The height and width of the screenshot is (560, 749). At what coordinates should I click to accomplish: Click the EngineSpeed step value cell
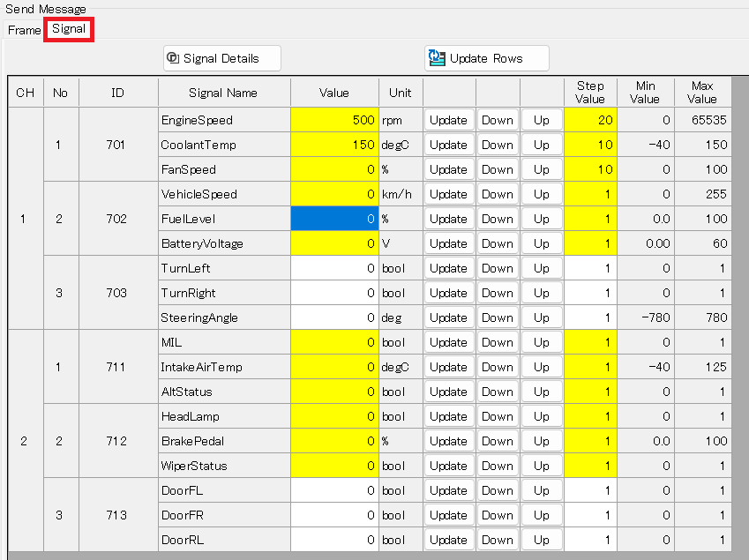pyautogui.click(x=590, y=120)
